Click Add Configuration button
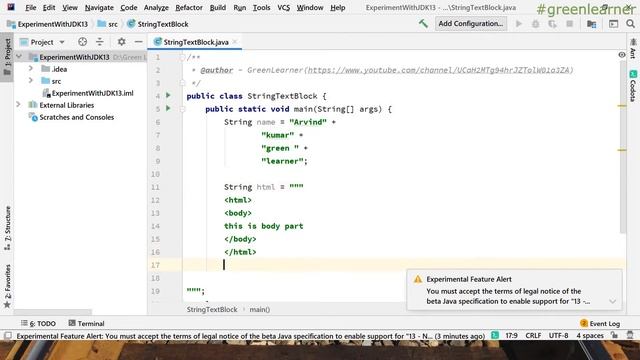The width and height of the screenshot is (640, 360). 471,24
